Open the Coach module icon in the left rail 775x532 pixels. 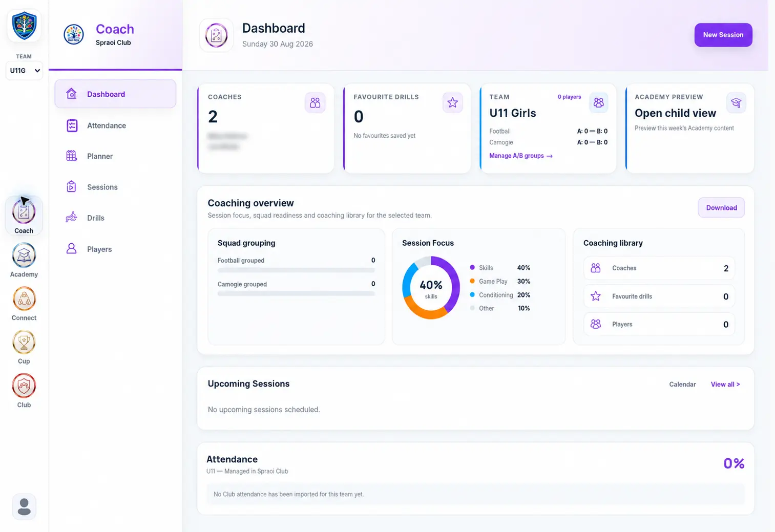pos(24,212)
